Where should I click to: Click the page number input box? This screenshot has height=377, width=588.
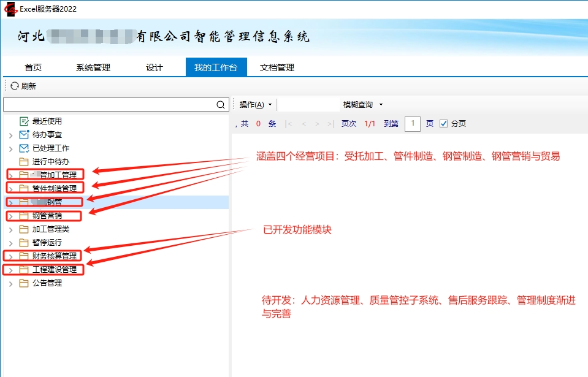pos(413,124)
